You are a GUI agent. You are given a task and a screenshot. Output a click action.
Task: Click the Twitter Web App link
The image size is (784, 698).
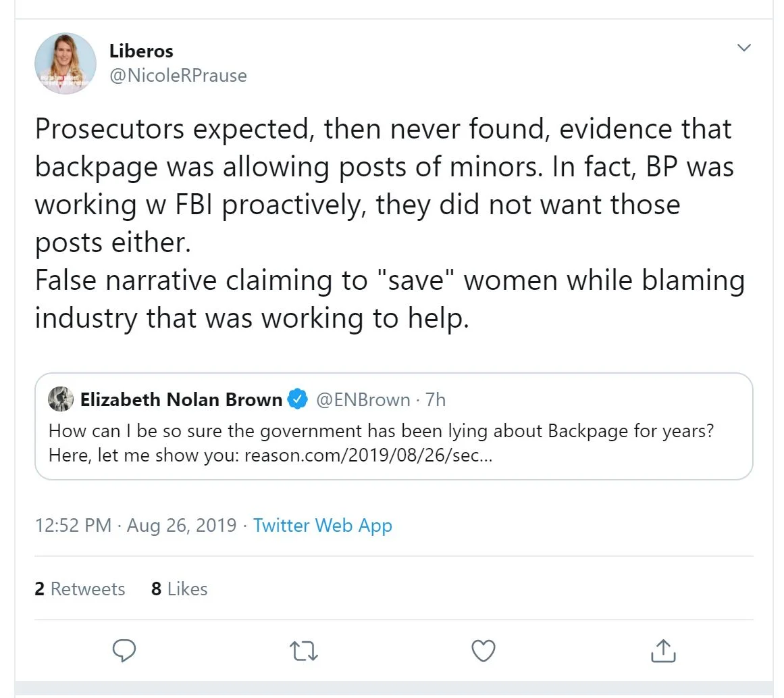322,525
